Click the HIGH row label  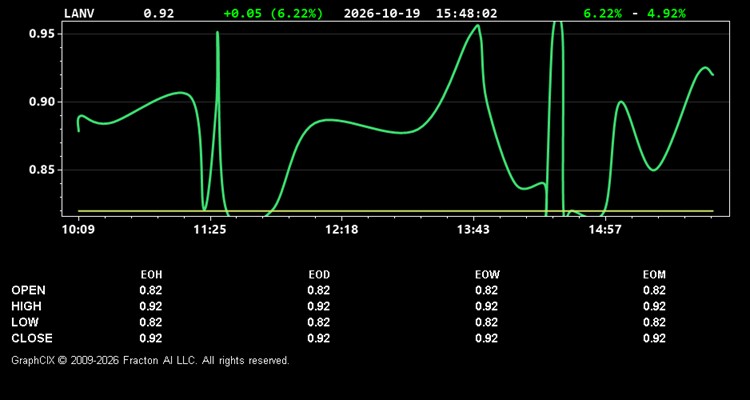click(26, 306)
